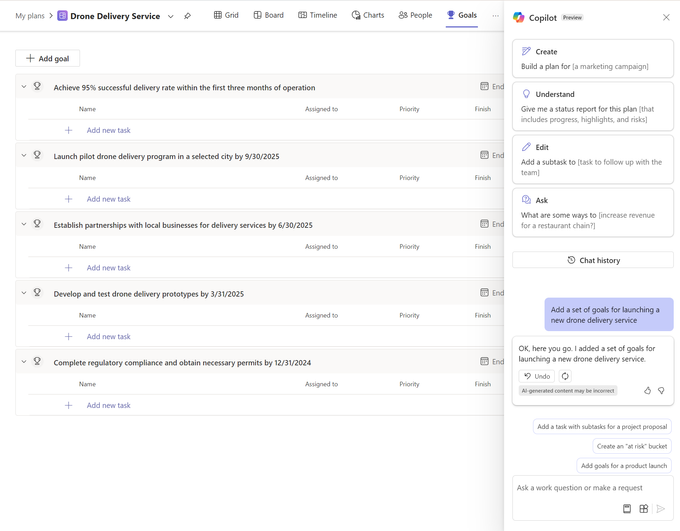Select the Create prompt card
The image size is (680, 531).
(x=593, y=59)
